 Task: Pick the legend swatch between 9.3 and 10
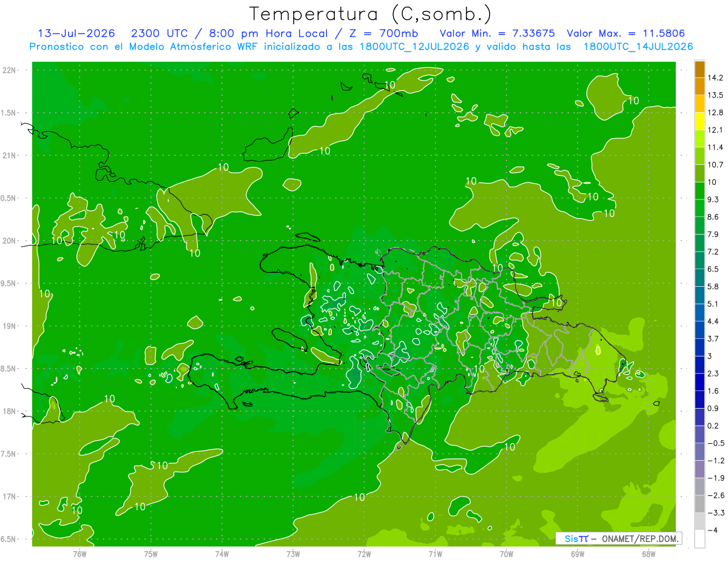[699, 192]
